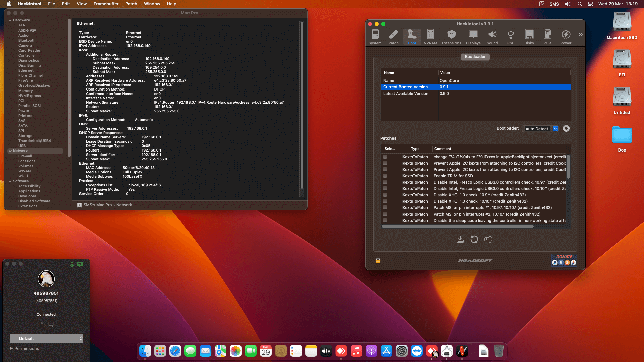Select Thunderbolt/USB4 in sidebar

tap(35, 141)
